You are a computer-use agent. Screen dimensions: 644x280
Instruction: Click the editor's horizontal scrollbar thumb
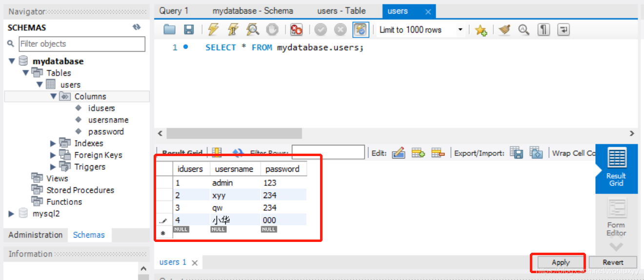point(234,133)
